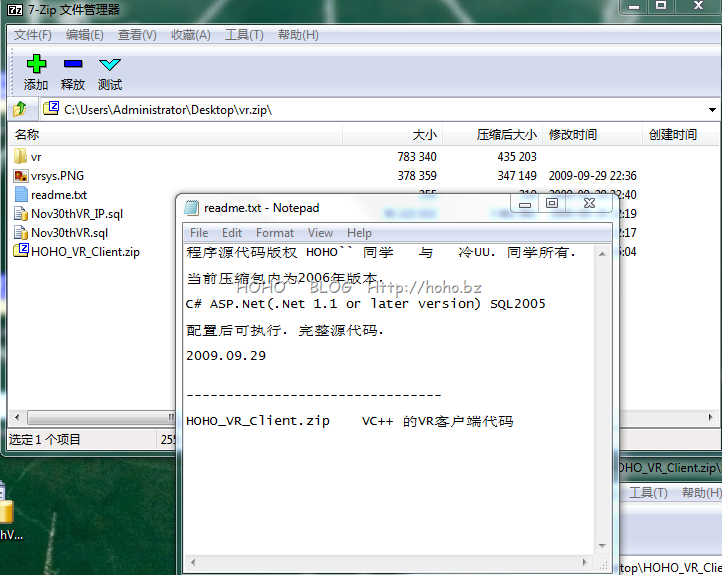Click Notepad window resize grip corner
The width and height of the screenshot is (722, 575).
(x=603, y=564)
